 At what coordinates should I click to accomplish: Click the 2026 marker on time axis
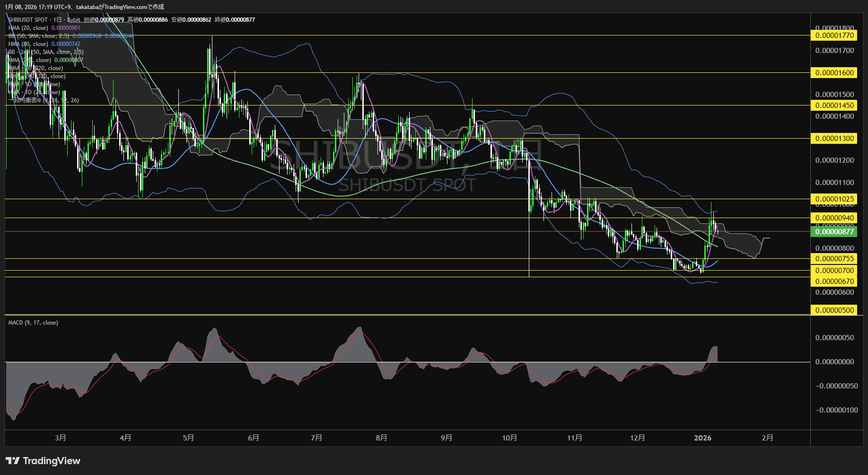702,438
